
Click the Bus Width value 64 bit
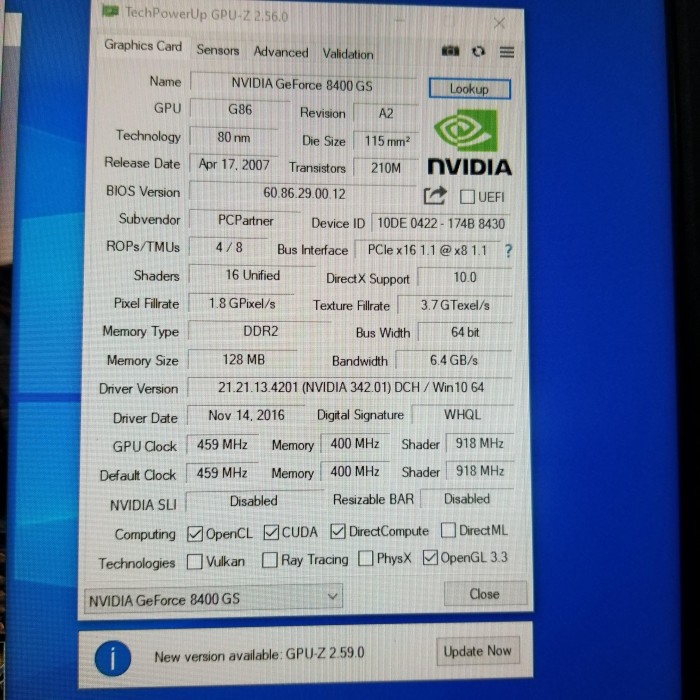click(465, 332)
